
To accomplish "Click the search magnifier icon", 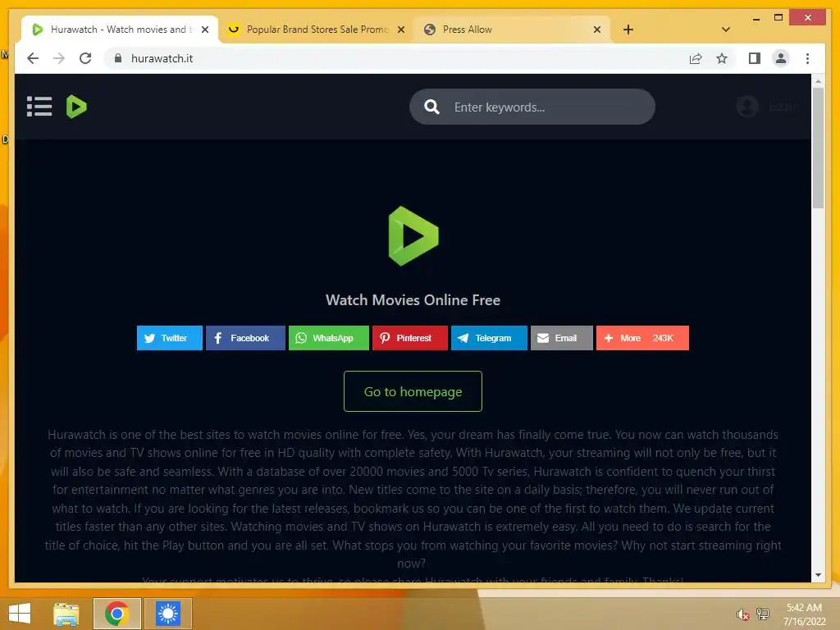I will [x=431, y=107].
